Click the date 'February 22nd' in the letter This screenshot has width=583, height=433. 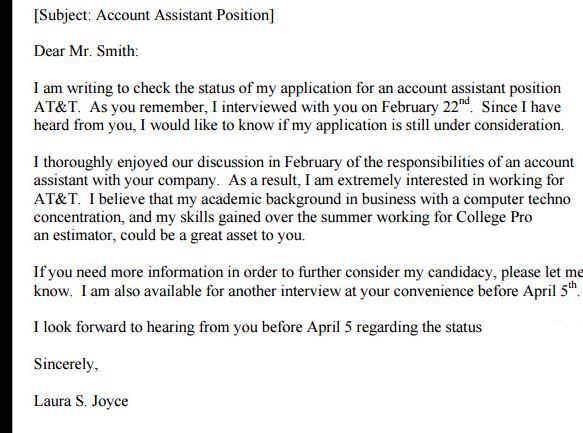426,106
